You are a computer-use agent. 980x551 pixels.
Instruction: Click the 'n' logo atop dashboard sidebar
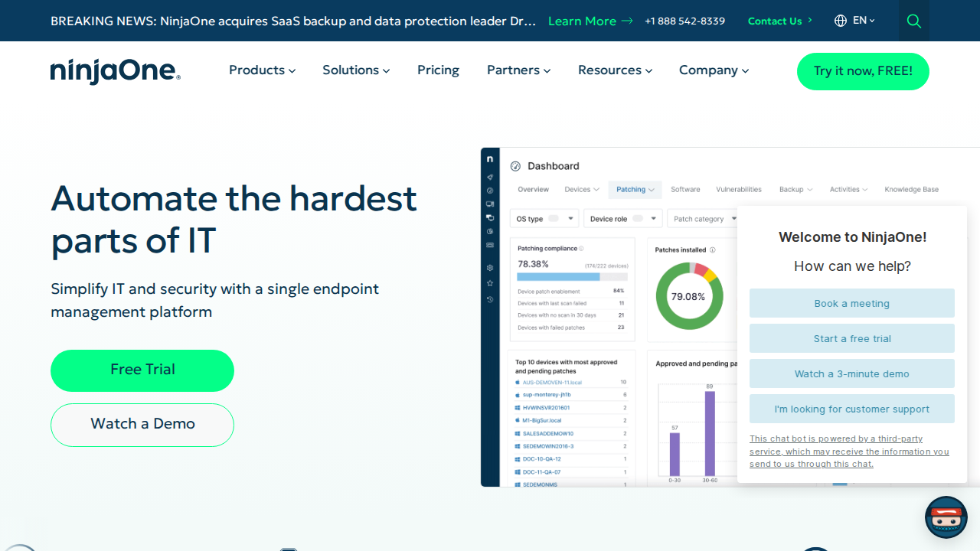tap(490, 159)
